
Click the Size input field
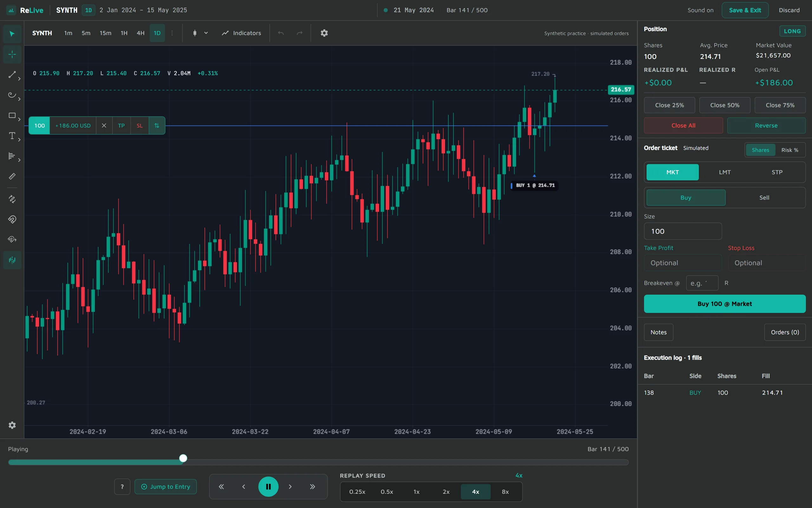[683, 231]
